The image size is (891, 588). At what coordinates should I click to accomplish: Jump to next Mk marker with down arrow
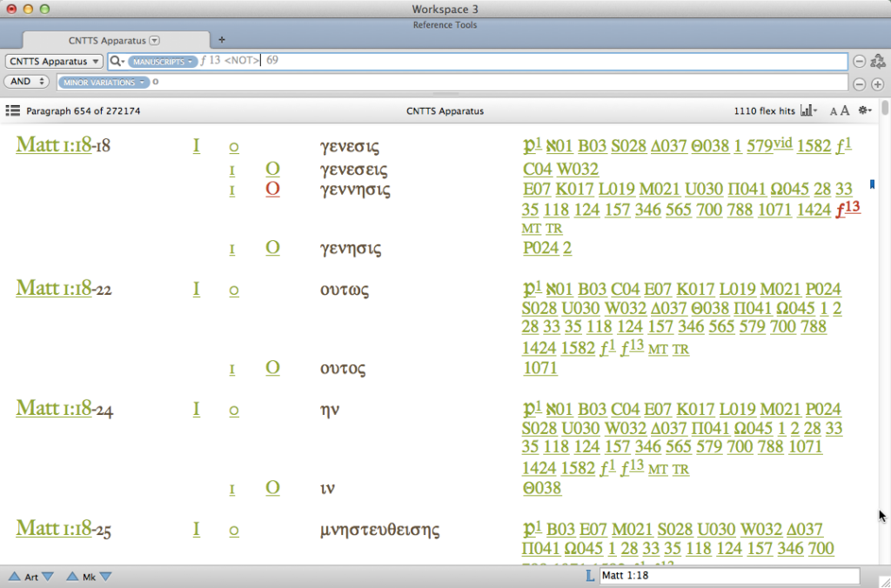(x=106, y=577)
